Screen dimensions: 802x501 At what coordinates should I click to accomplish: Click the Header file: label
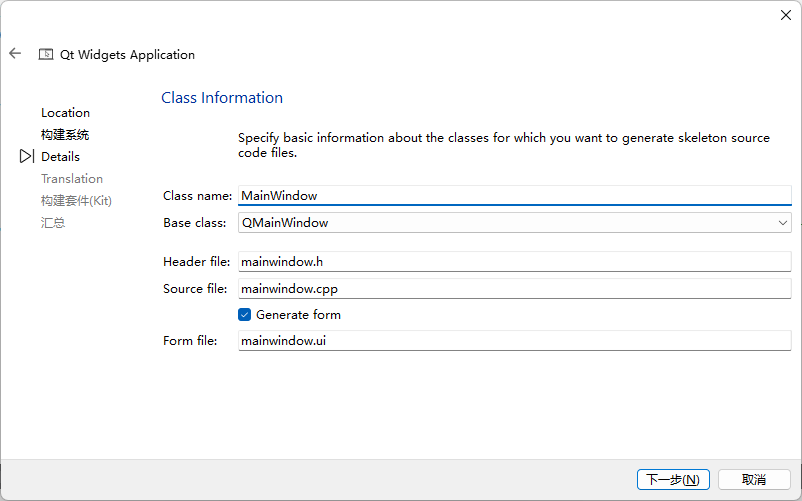click(197, 262)
